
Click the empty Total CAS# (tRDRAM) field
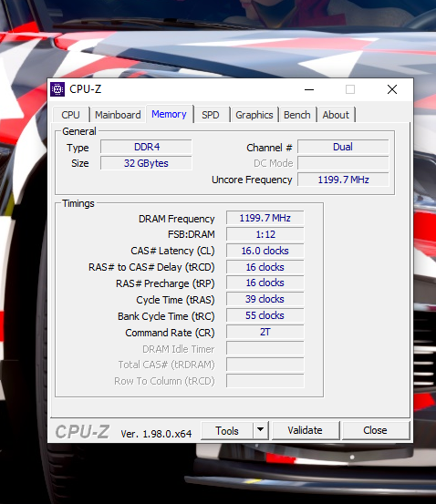(265, 365)
